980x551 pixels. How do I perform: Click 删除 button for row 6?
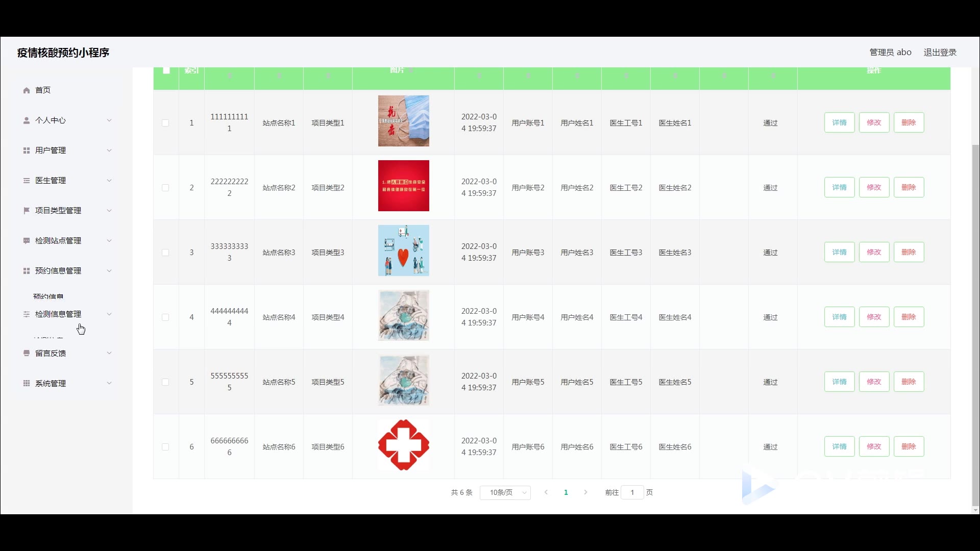(909, 446)
